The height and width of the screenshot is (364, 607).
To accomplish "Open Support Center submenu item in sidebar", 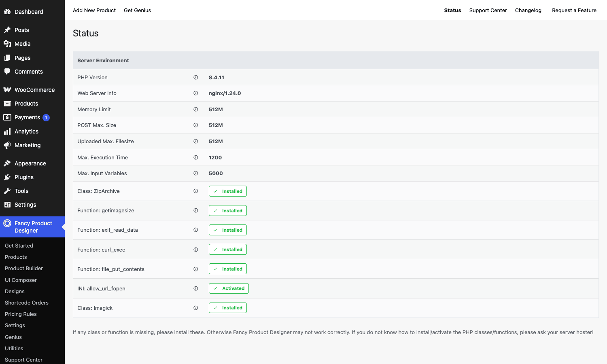I will pos(23,360).
